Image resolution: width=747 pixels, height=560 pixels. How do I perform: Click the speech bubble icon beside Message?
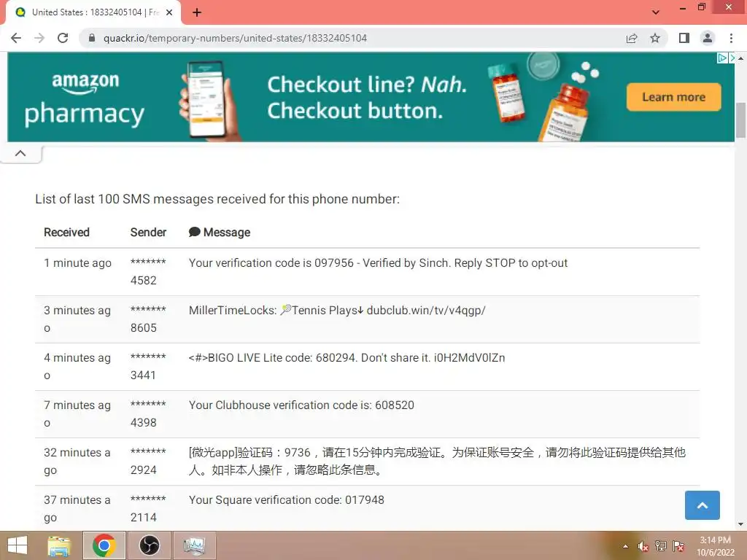coord(194,232)
